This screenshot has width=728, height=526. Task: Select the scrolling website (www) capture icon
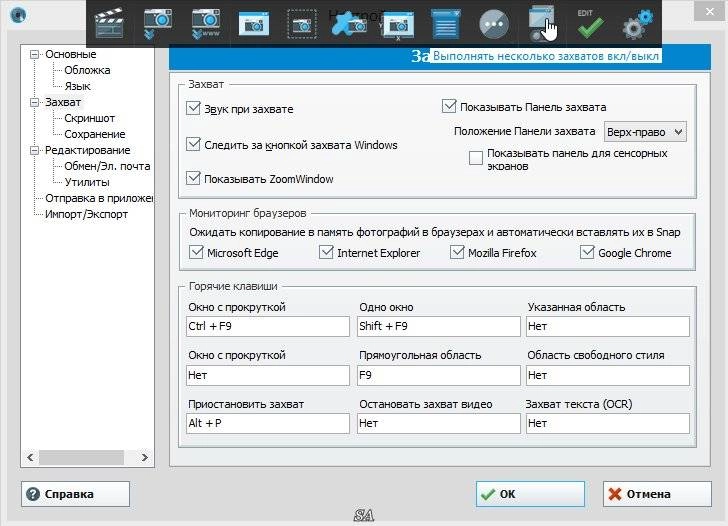[206, 23]
